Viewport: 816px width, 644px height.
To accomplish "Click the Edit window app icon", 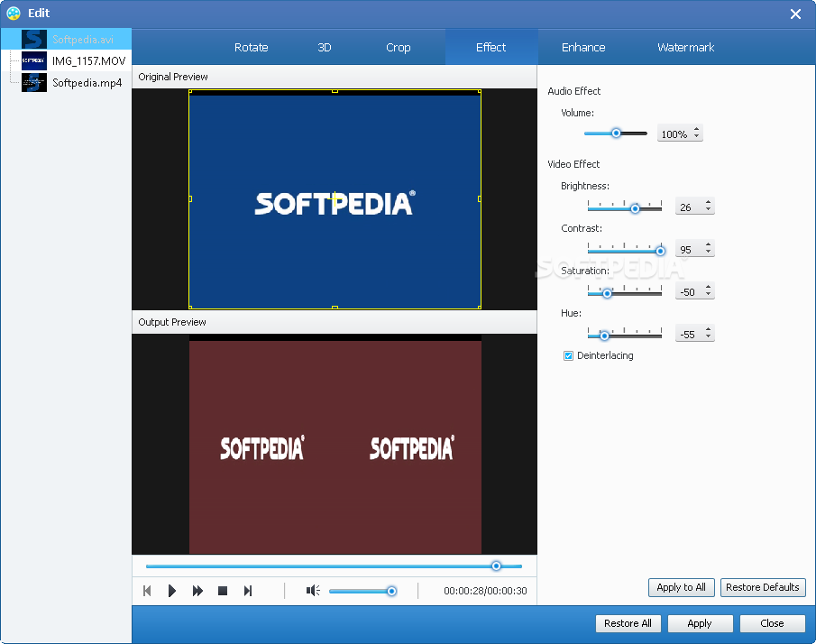I will (14, 13).
